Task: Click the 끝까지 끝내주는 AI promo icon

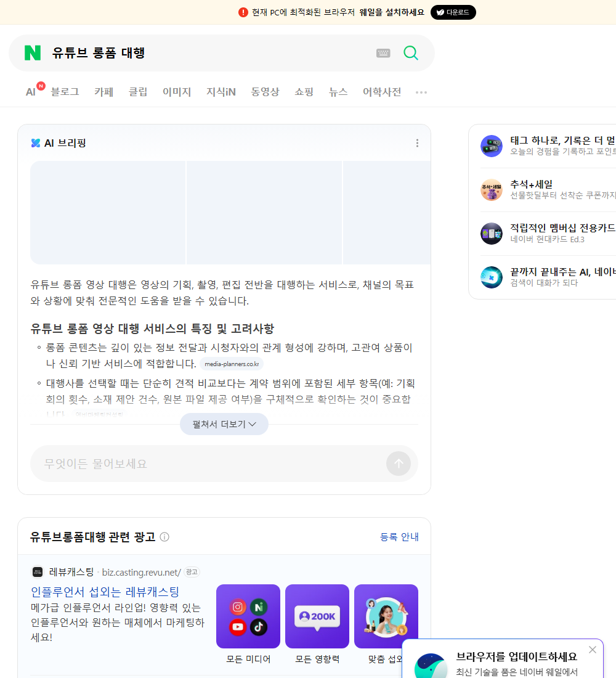Action: 492,277
